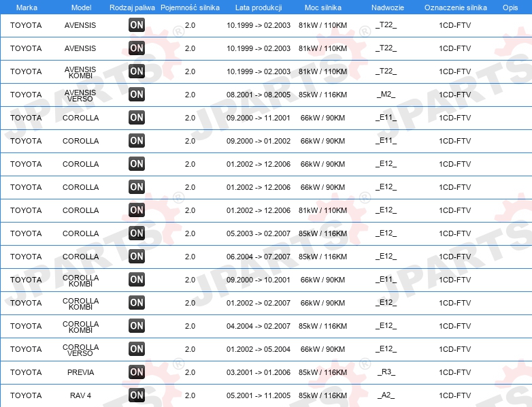Click ON icon in COROLLA 81kW / 110KM row
This screenshot has height=407, width=532.
(x=137, y=210)
